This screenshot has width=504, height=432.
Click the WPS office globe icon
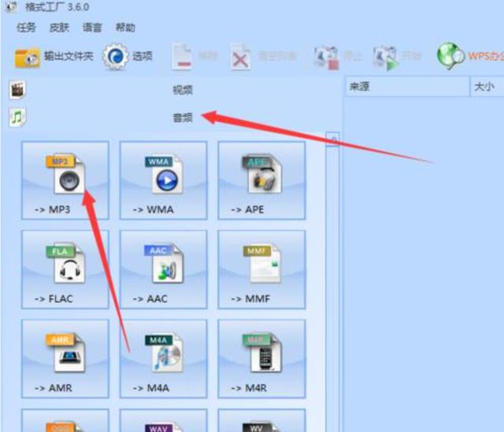450,57
